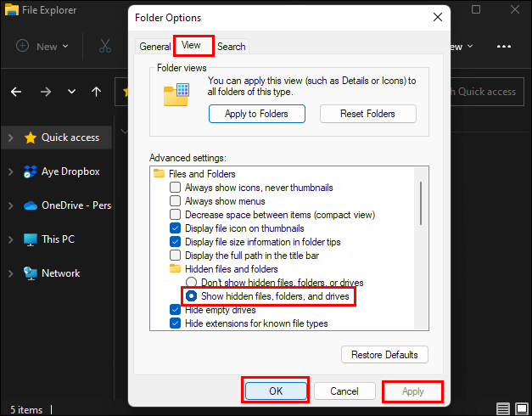Click the Advanced settings vertical scrollbar
This screenshot has height=416, width=532.
(x=420, y=200)
